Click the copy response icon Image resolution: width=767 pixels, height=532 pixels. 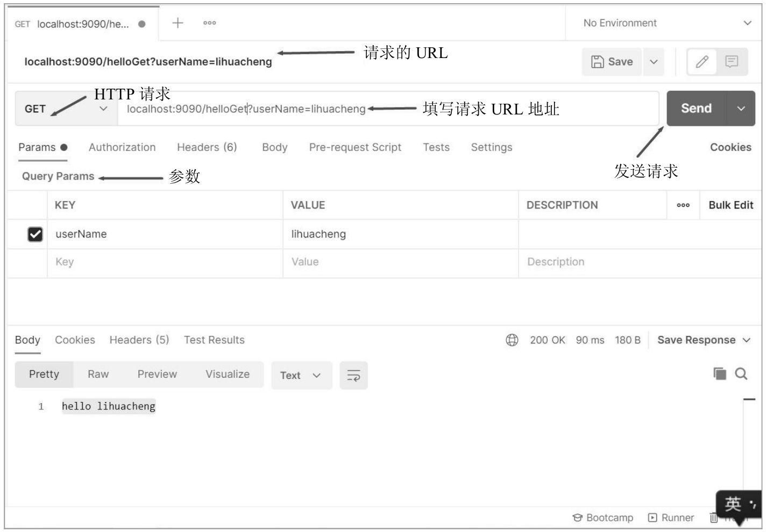[721, 372]
